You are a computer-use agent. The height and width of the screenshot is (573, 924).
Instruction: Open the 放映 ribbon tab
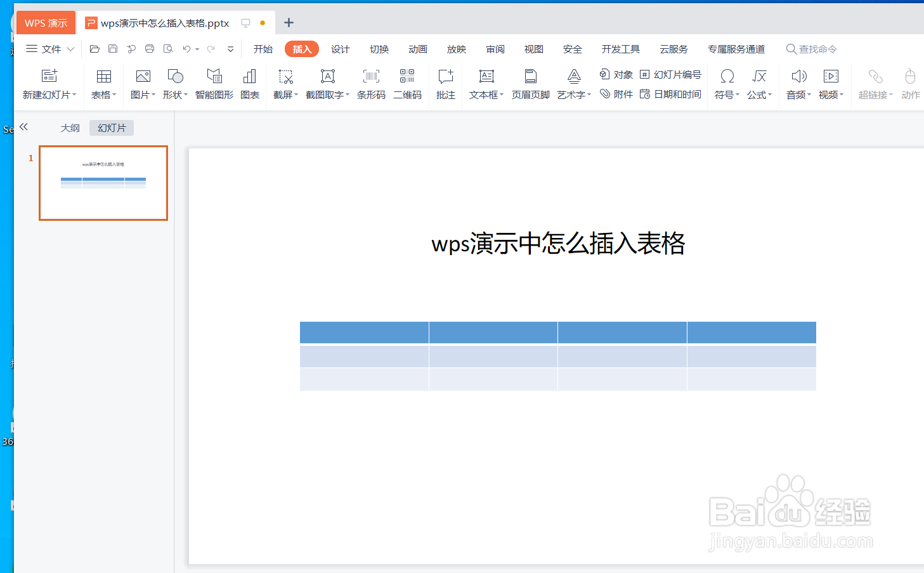coord(457,49)
